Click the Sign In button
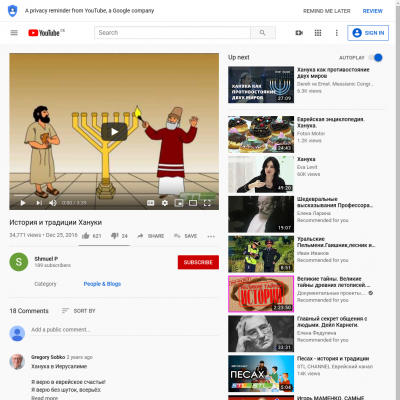The width and height of the screenshot is (400, 400). tap(368, 33)
